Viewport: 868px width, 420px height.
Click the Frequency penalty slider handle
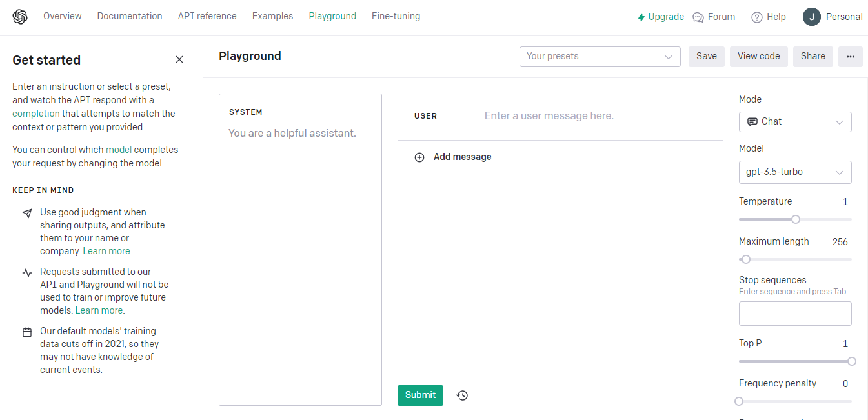click(739, 401)
